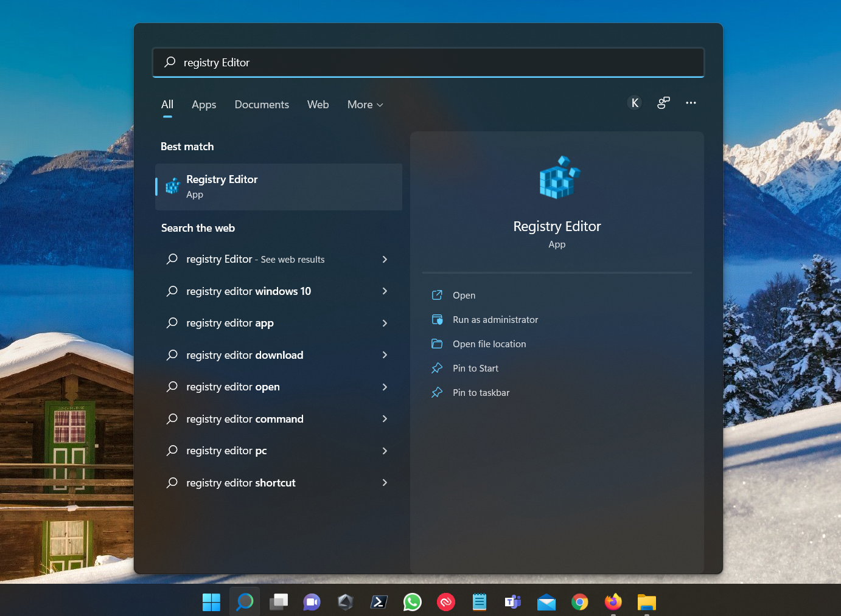Expand the More filter dropdown
This screenshot has width=841, height=616.
[x=365, y=105]
